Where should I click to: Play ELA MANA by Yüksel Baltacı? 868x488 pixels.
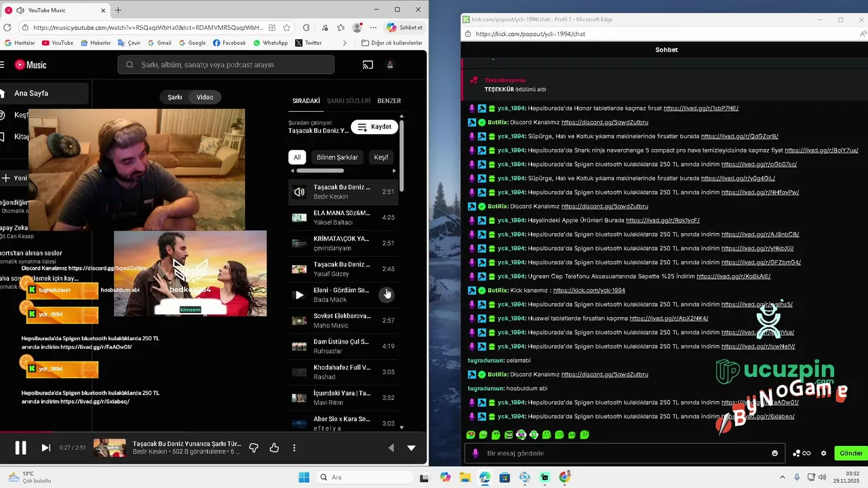click(343, 218)
